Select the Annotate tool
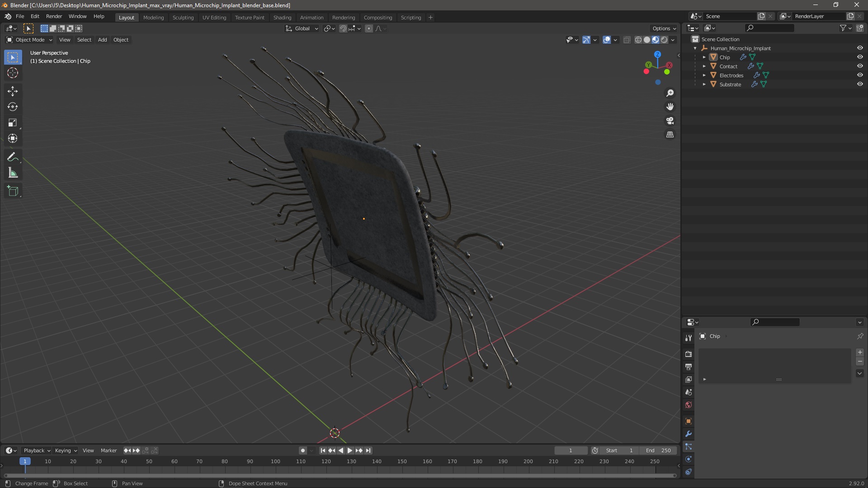This screenshot has width=868, height=488. point(13,157)
